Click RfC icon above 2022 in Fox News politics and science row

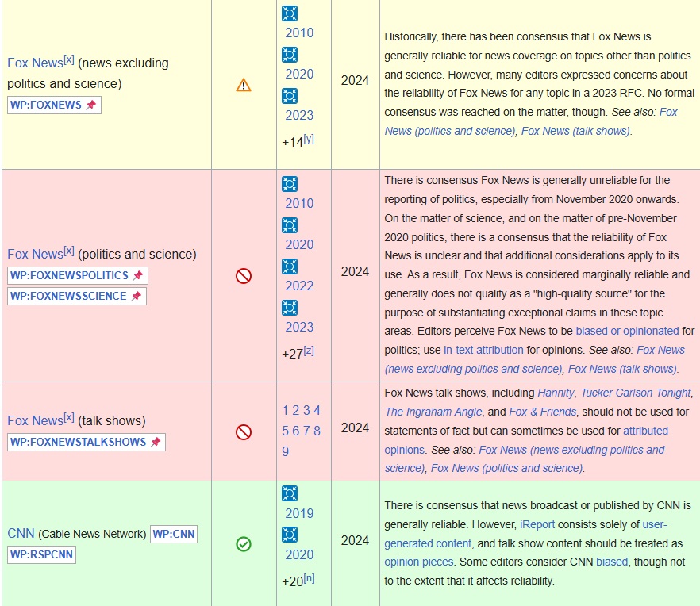(289, 267)
